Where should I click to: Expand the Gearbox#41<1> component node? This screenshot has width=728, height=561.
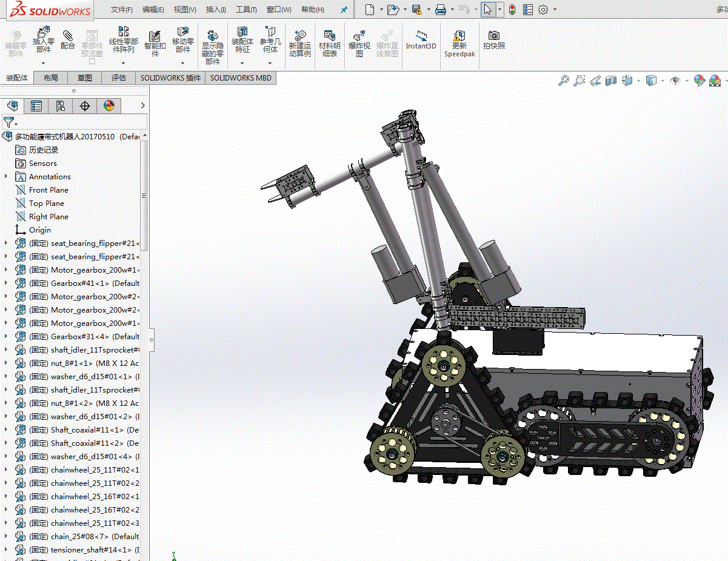[7, 283]
